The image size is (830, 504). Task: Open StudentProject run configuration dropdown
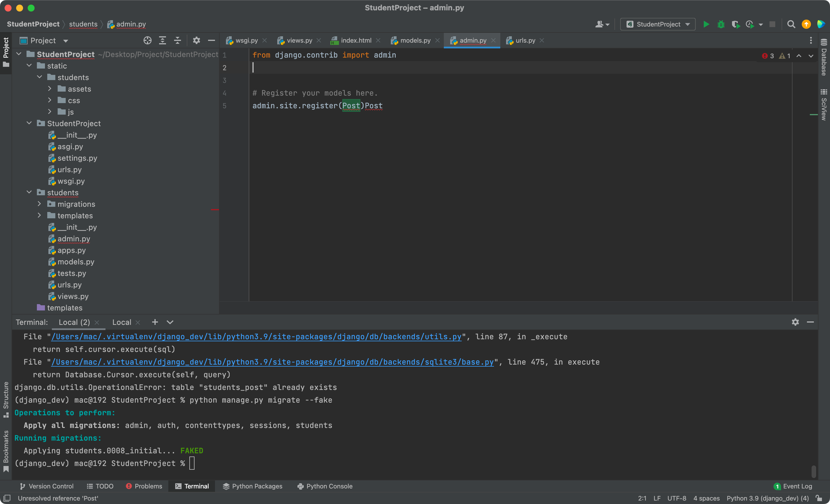tap(658, 24)
